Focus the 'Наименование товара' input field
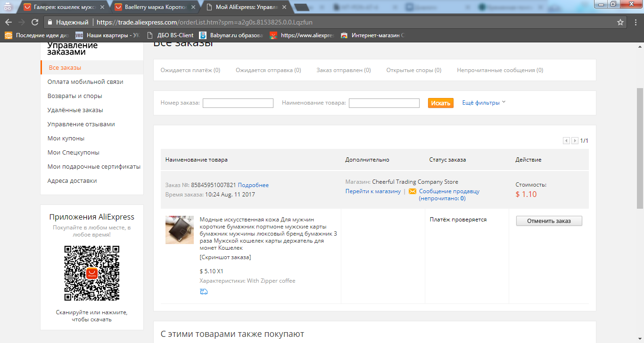 [384, 103]
